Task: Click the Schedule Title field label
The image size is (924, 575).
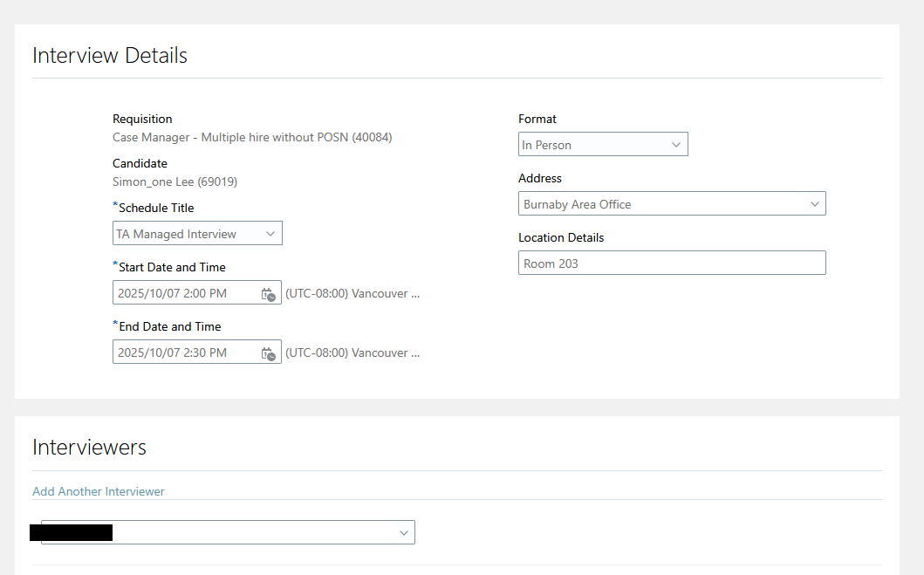Action: (156, 208)
